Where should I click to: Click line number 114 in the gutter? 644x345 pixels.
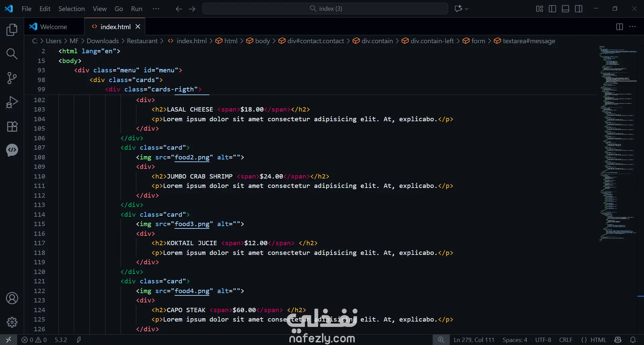39,214
